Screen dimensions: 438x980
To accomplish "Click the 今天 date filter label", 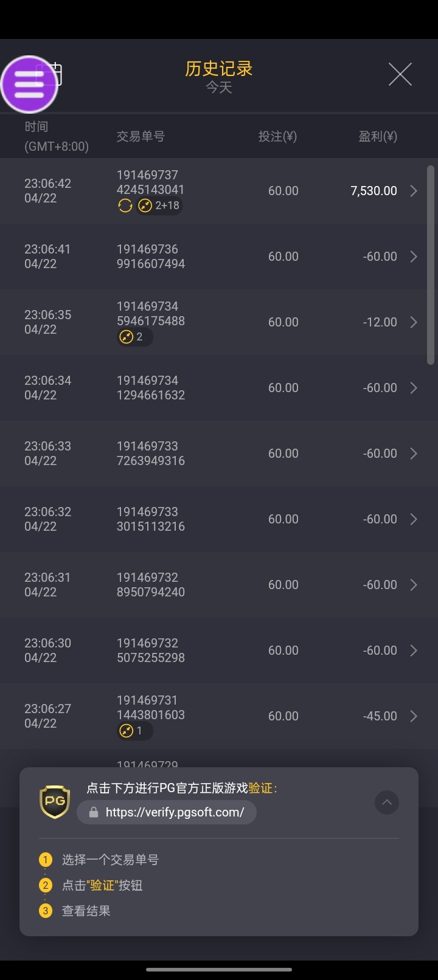I will coord(218,88).
